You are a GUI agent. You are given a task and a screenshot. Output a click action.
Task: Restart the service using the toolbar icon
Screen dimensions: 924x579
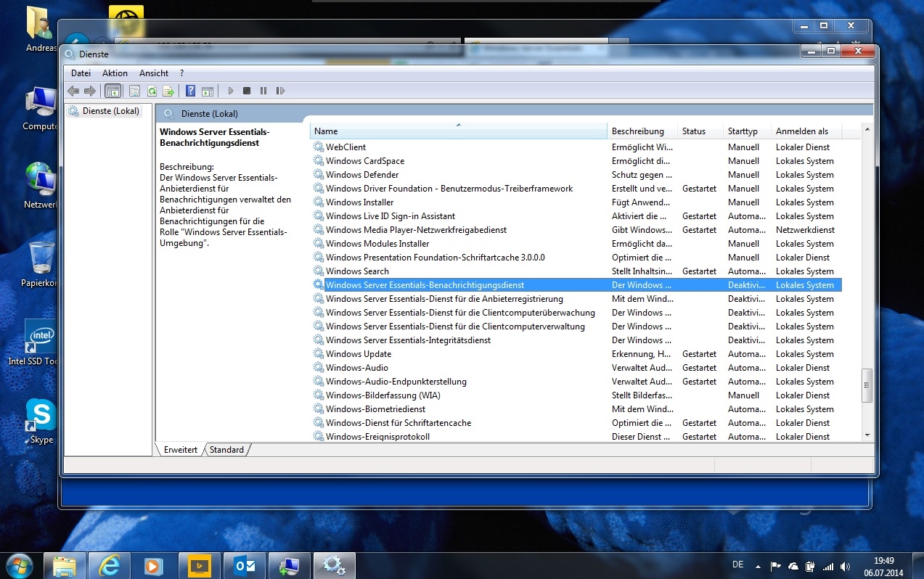280,91
